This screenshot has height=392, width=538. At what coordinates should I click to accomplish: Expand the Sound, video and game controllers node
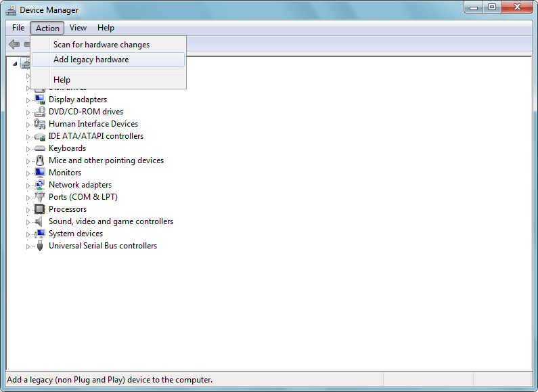pos(28,222)
